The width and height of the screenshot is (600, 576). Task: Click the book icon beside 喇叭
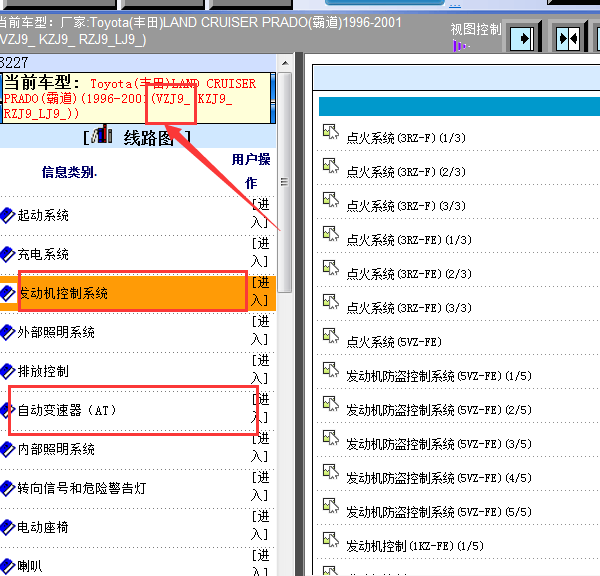click(8, 566)
